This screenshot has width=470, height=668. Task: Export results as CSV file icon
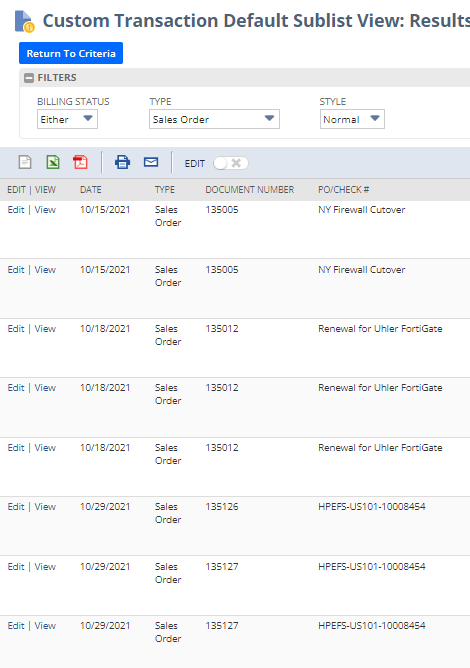pos(25,162)
